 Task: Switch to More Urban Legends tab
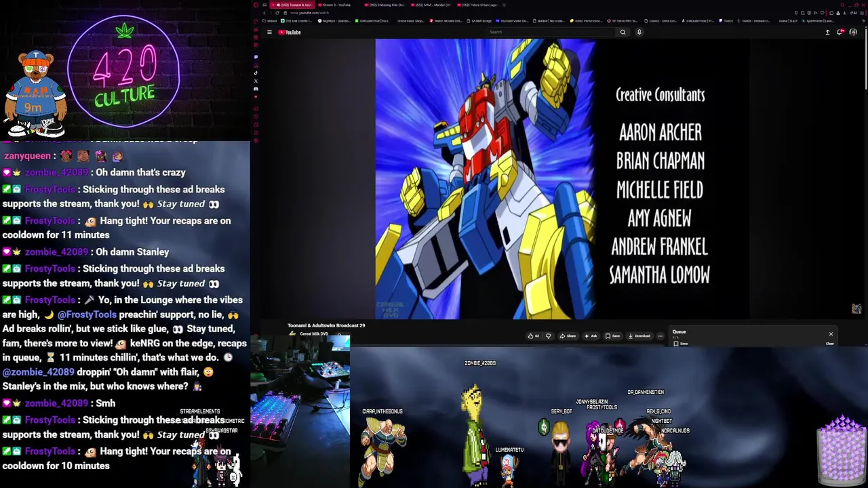point(477,5)
